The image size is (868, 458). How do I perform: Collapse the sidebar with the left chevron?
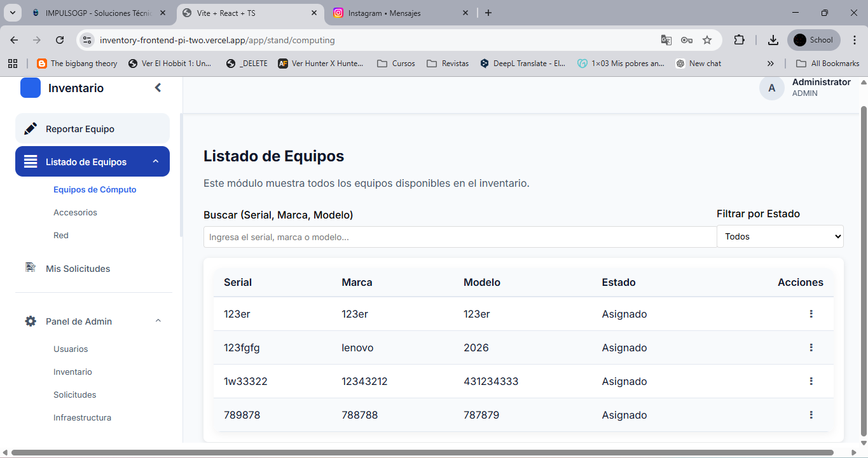[158, 88]
